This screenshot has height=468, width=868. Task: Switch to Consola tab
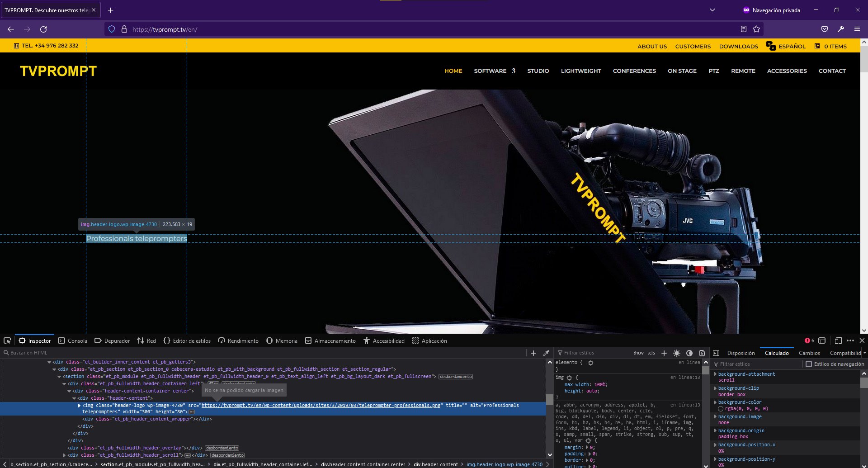click(x=72, y=340)
